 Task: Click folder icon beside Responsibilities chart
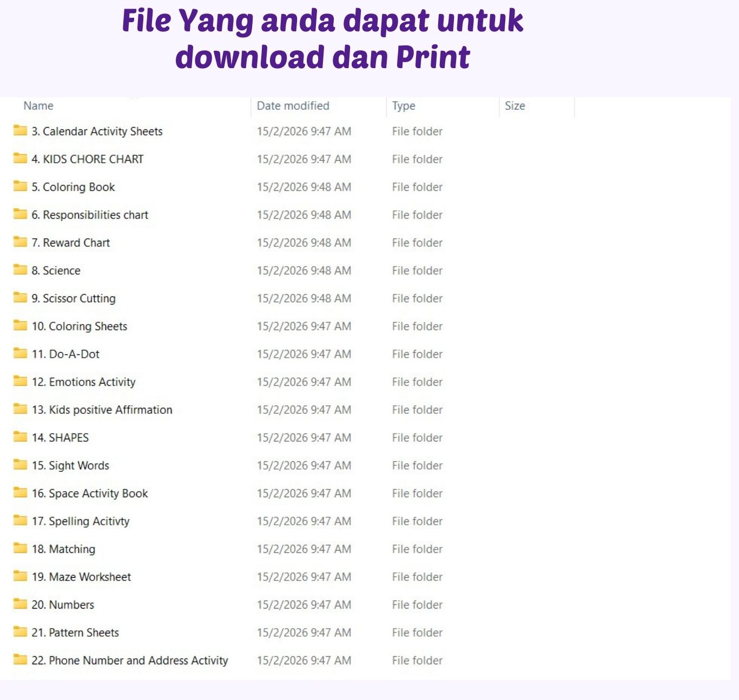(20, 214)
